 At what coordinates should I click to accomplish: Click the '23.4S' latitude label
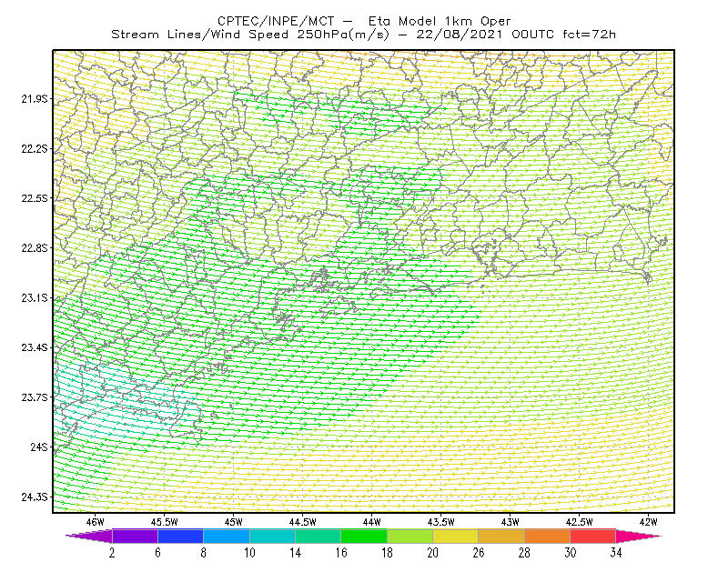pyautogui.click(x=35, y=347)
